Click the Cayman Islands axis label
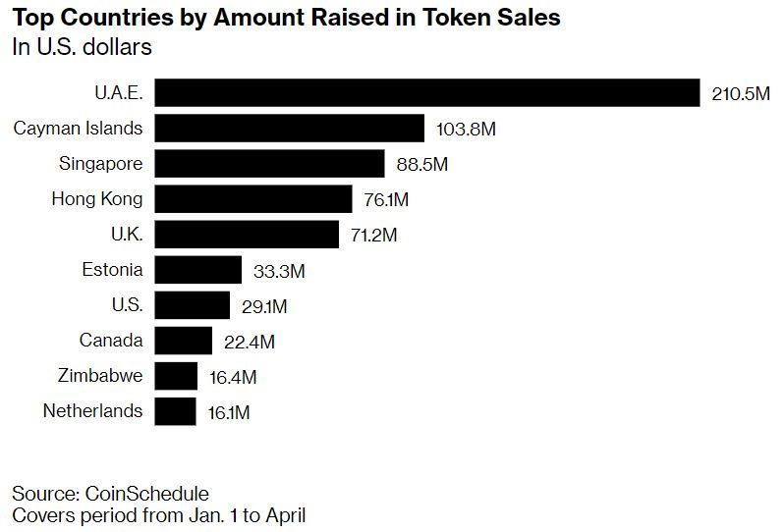Screen dimensions: 784x532 78,129
